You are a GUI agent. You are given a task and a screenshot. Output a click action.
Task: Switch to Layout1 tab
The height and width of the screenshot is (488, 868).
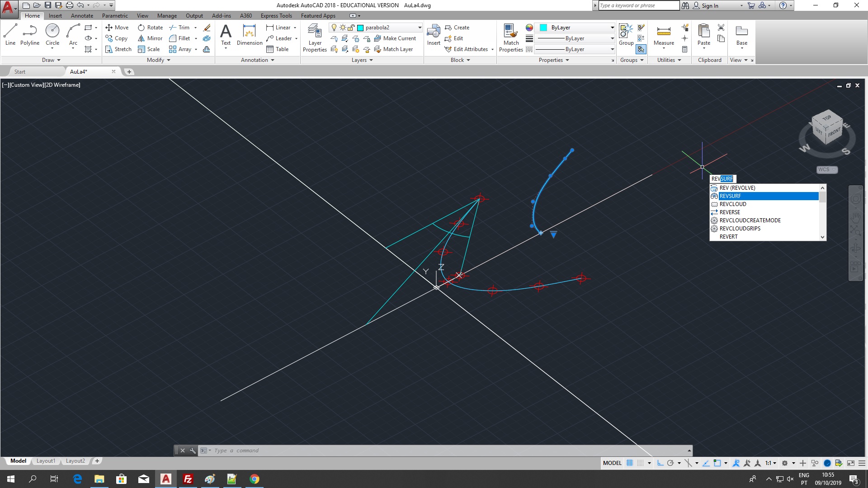46,461
